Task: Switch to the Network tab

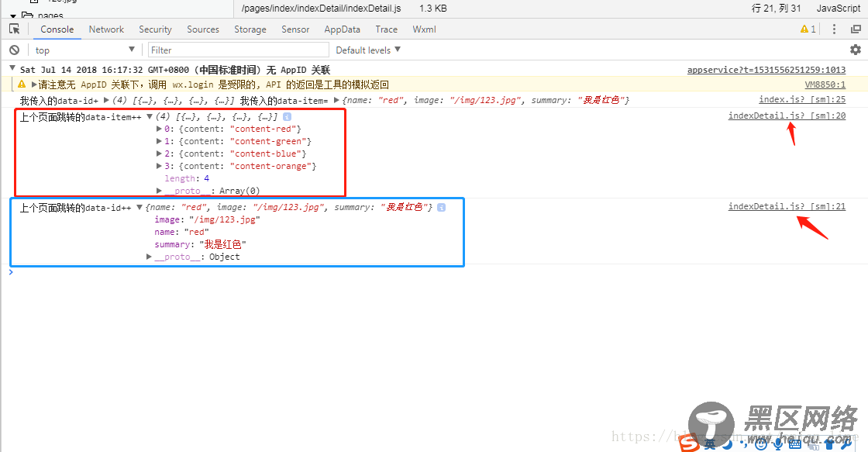Action: pyautogui.click(x=106, y=29)
